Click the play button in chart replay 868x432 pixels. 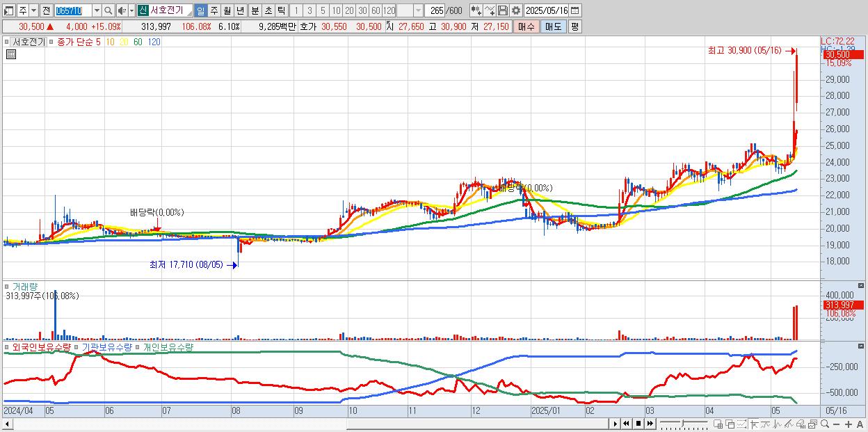pos(616,424)
